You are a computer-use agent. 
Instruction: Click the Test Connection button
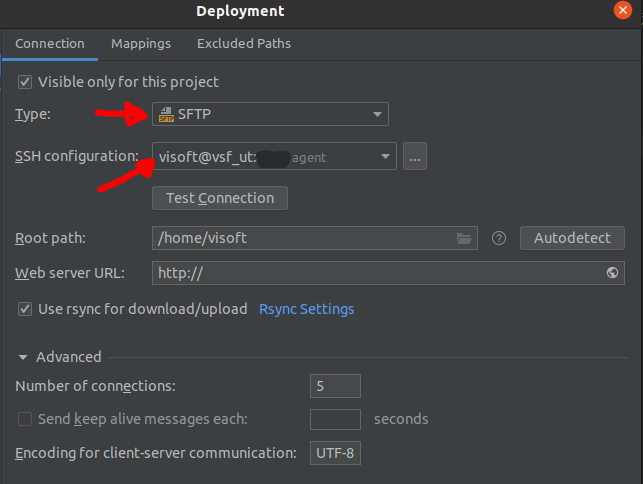tap(220, 198)
